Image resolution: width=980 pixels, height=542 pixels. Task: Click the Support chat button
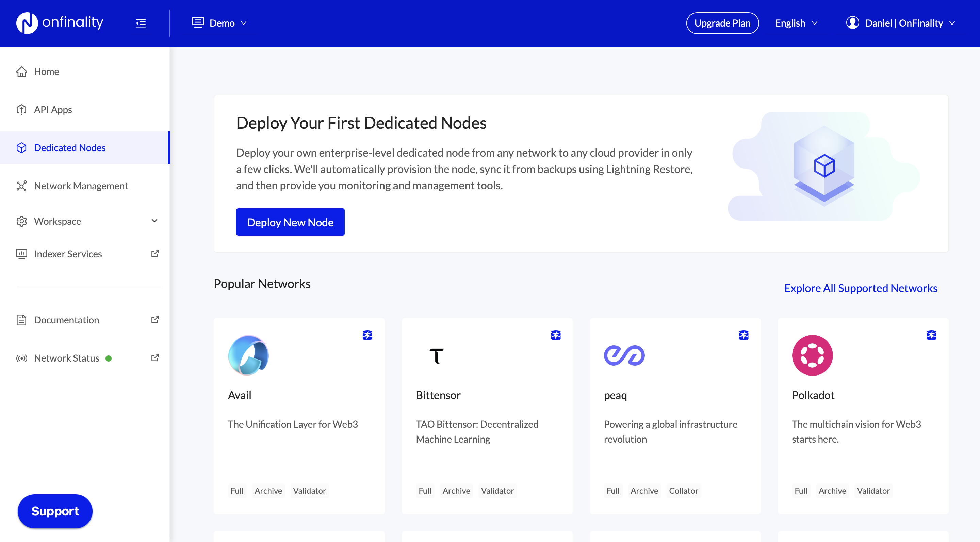55,511
